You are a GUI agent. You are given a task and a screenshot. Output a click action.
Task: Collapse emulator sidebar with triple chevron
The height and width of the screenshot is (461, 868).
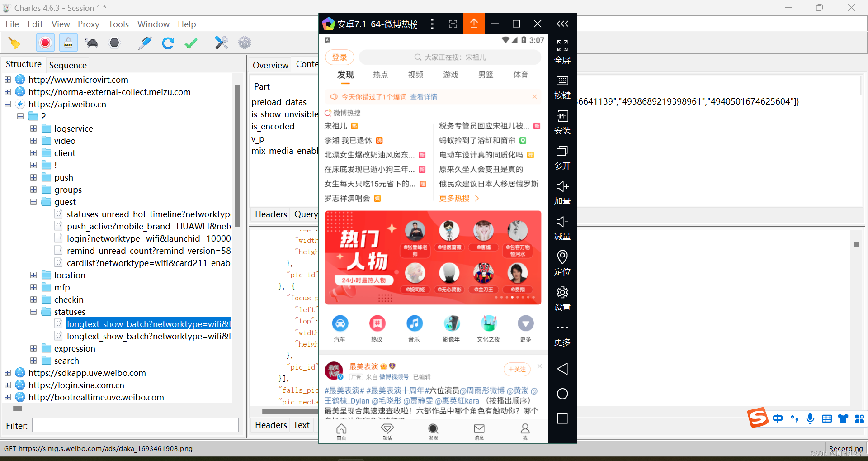[562, 24]
